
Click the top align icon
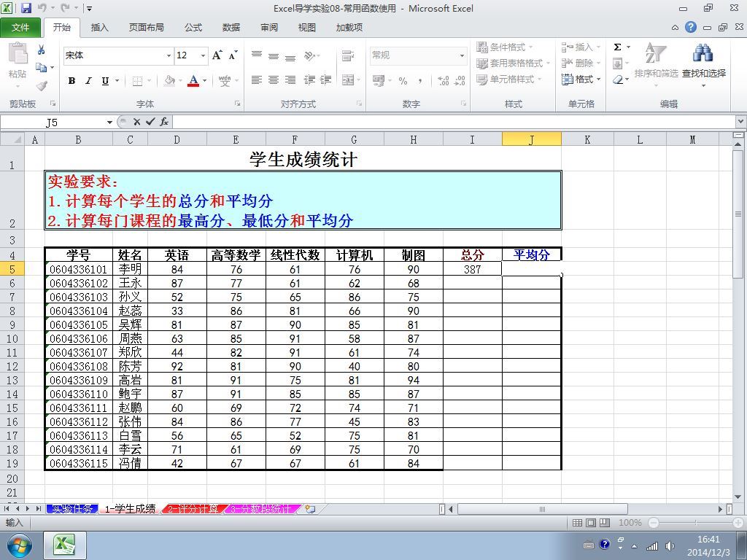[x=257, y=55]
